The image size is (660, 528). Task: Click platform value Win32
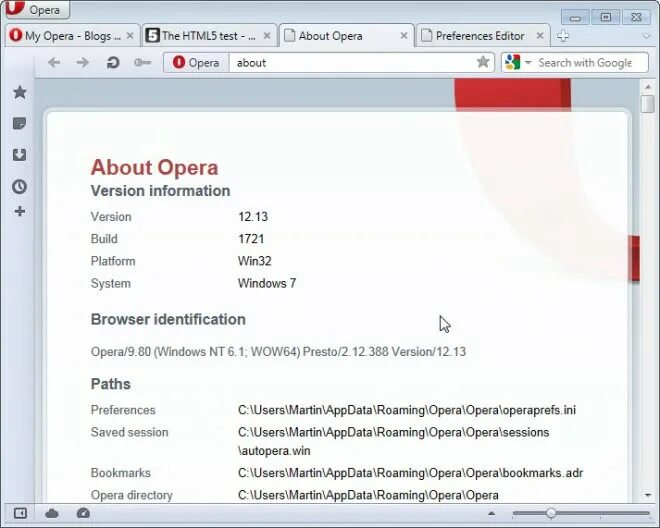[255, 261]
